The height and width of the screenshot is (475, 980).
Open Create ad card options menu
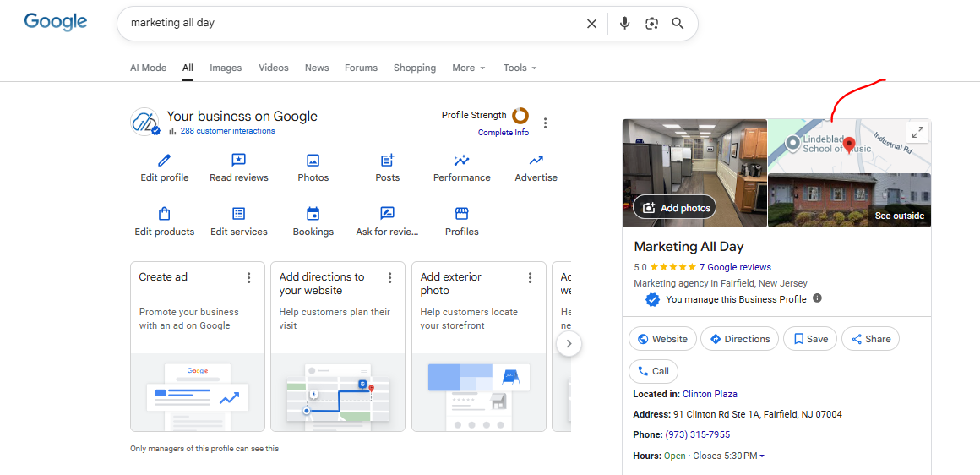point(248,277)
